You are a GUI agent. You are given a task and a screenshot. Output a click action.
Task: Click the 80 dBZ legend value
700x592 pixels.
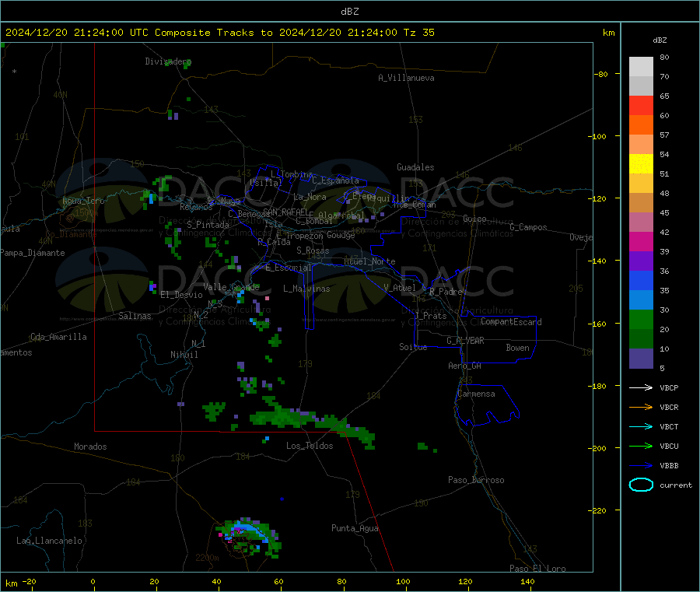(x=664, y=57)
